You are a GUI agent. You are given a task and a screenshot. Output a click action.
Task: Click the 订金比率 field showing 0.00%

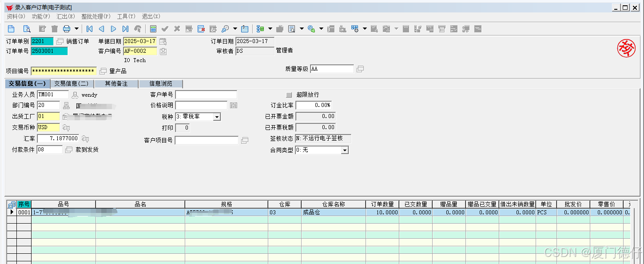click(314, 105)
